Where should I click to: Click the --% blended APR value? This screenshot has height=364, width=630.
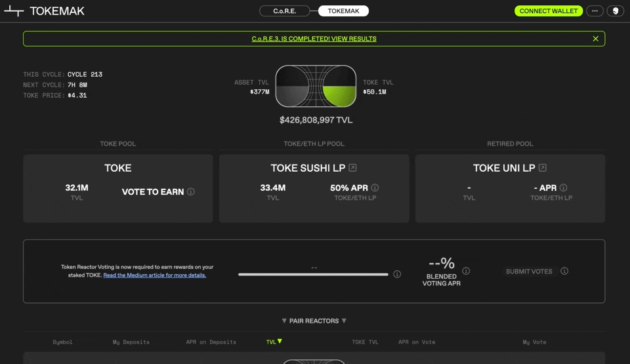[441, 263]
